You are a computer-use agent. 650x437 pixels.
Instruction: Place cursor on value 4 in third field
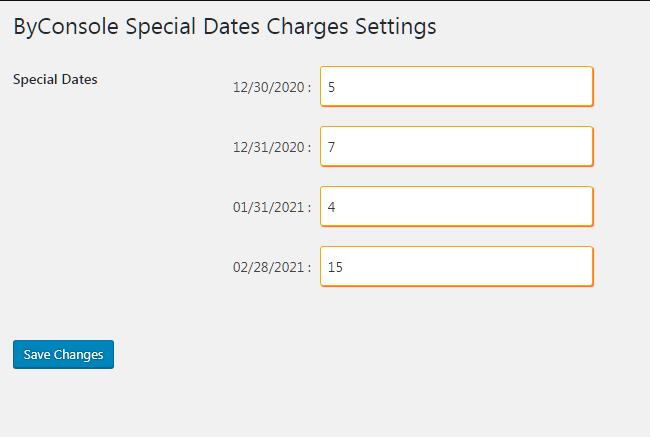(331, 207)
